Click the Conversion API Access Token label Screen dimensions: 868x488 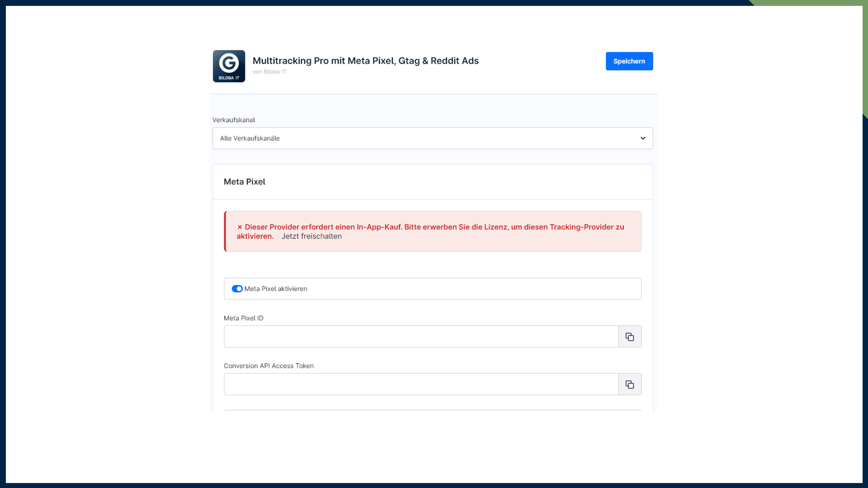click(269, 366)
